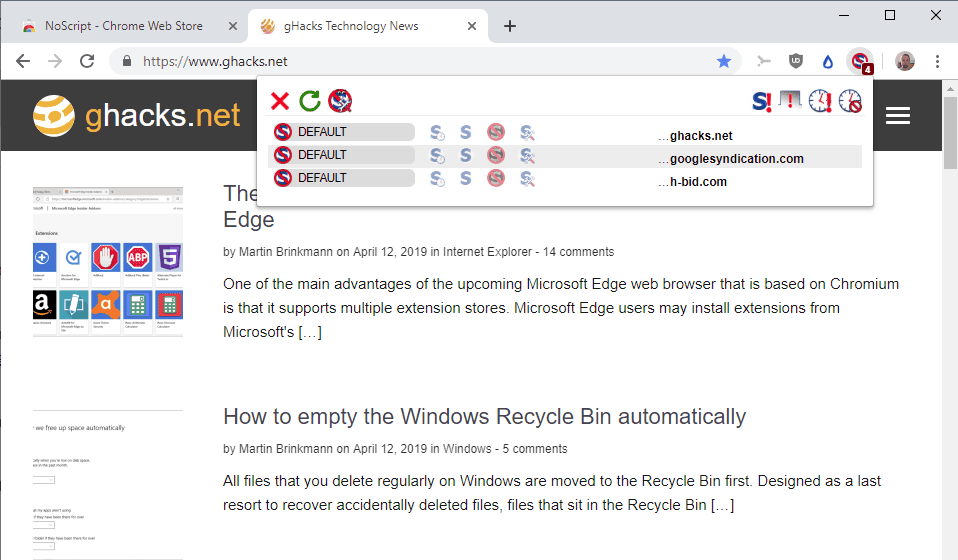958x560 pixels.
Task: Click the tab icon with red exclamation
Action: pos(791,100)
